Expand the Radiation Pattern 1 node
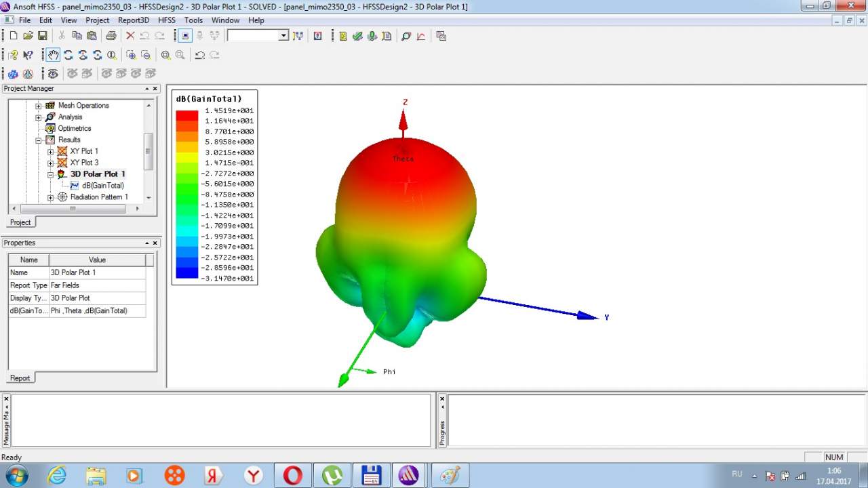The image size is (868, 488). (x=50, y=197)
